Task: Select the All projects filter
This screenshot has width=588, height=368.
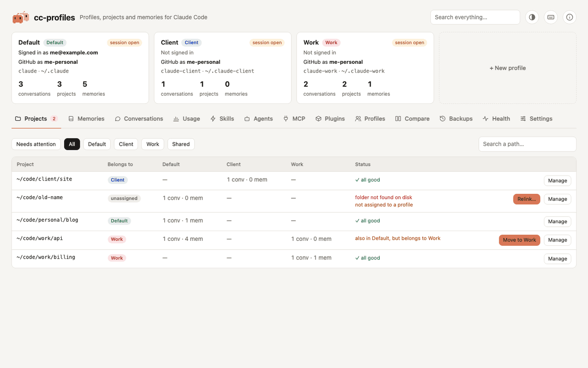Action: click(72, 144)
